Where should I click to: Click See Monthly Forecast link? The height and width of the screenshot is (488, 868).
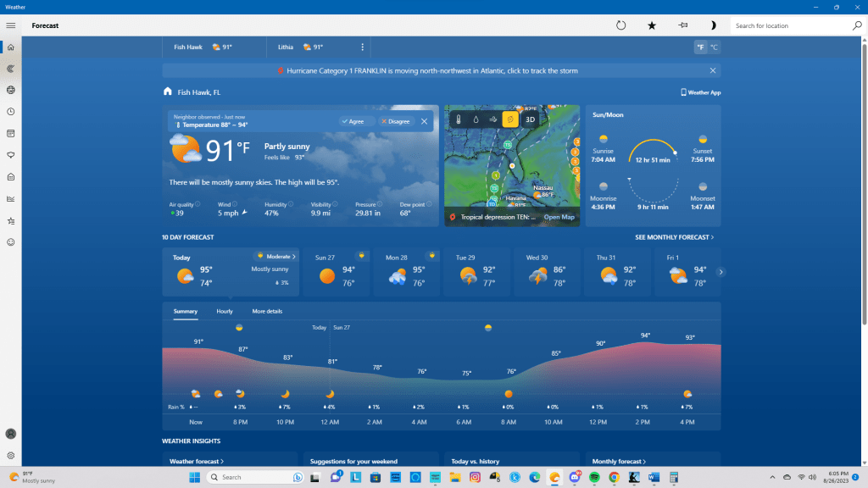click(x=674, y=238)
